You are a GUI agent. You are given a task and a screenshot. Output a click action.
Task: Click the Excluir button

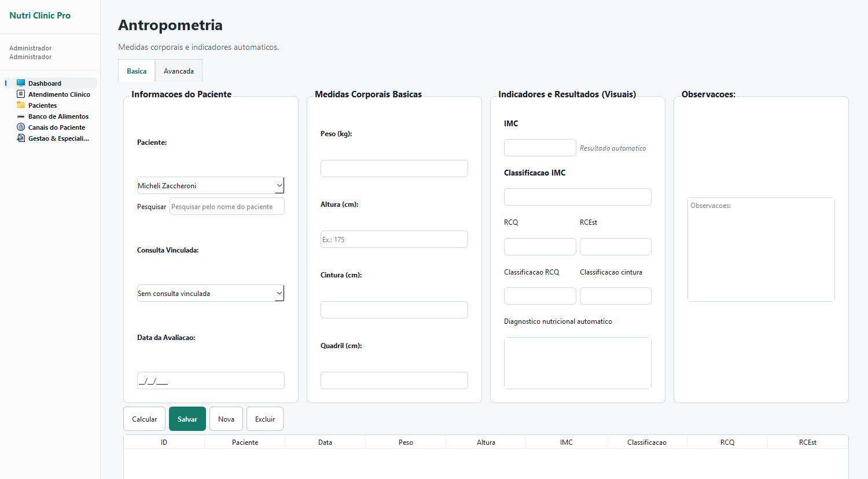[x=265, y=419]
